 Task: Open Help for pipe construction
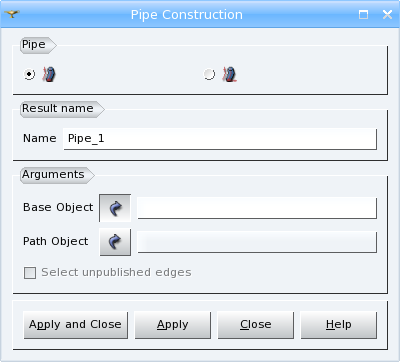339,325
